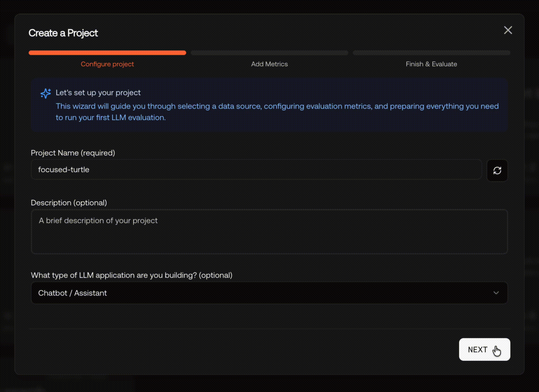Image resolution: width=539 pixels, height=392 pixels.
Task: Click the Create a Project title
Action: (x=63, y=33)
